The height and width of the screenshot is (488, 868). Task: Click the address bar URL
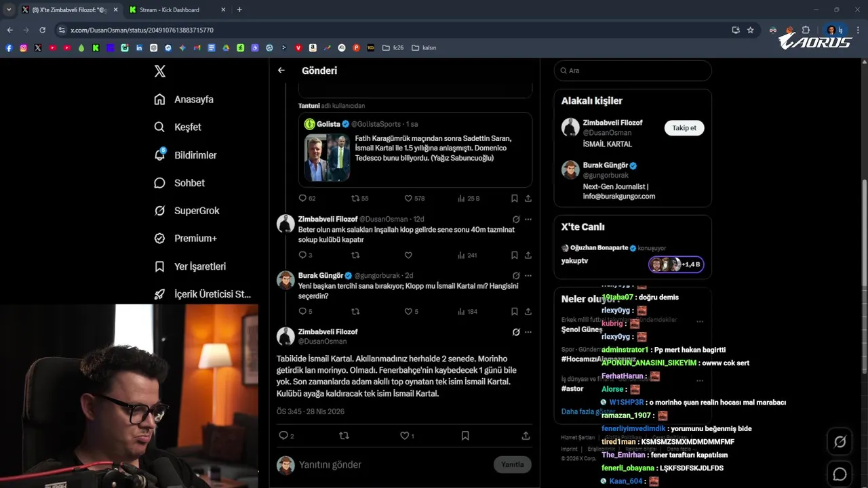click(x=142, y=30)
